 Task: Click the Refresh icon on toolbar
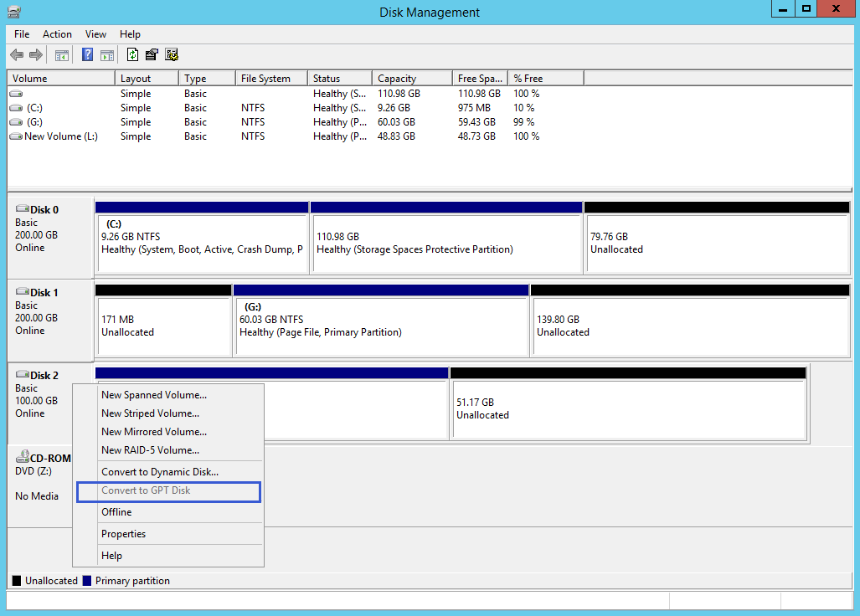[x=132, y=54]
